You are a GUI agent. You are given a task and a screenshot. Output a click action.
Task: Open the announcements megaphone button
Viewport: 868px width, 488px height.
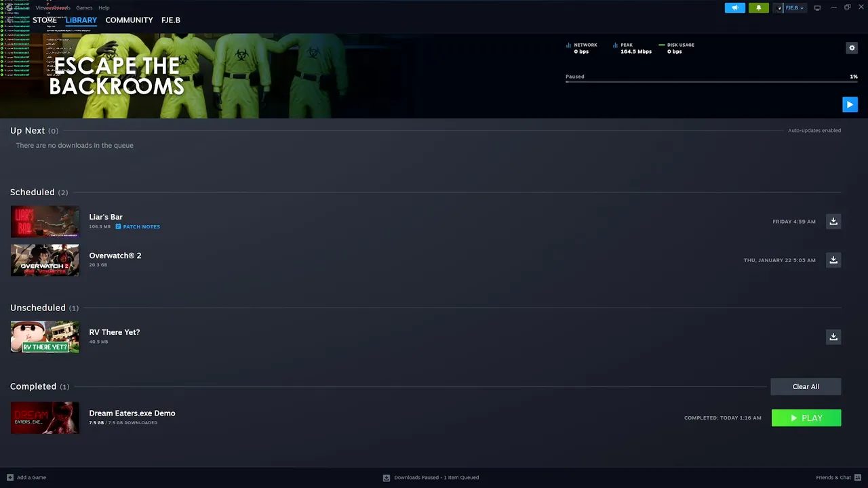[x=734, y=8]
